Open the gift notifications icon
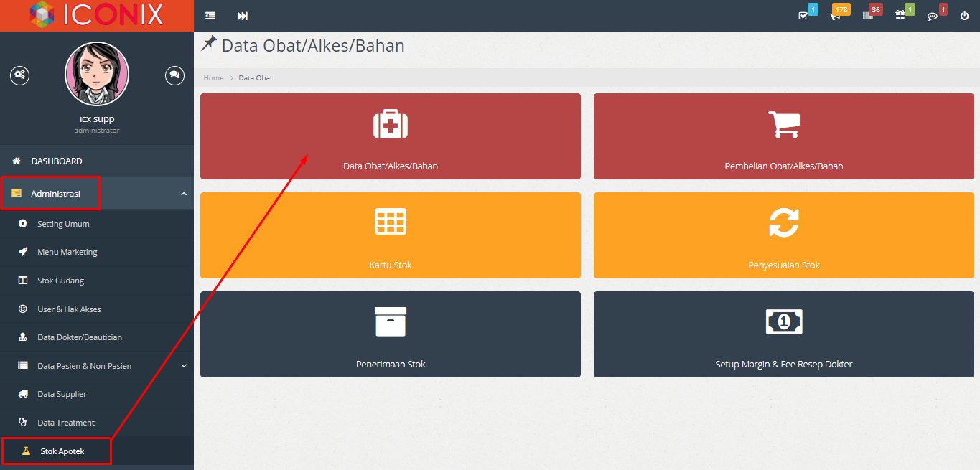The width and height of the screenshot is (980, 470). (x=900, y=16)
